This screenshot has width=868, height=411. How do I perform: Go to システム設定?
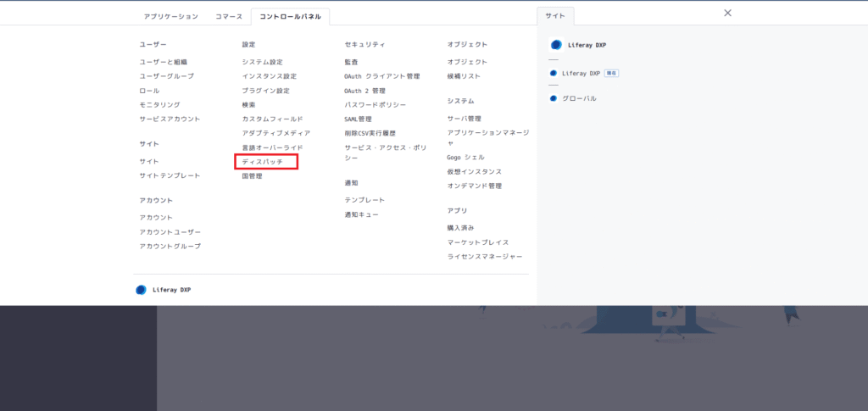tap(262, 62)
